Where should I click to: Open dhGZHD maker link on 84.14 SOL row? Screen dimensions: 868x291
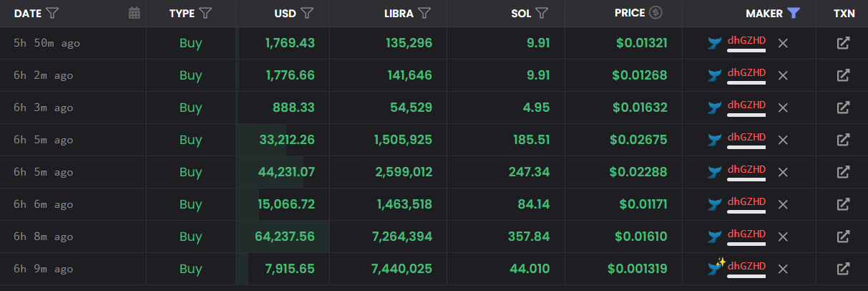coord(746,202)
